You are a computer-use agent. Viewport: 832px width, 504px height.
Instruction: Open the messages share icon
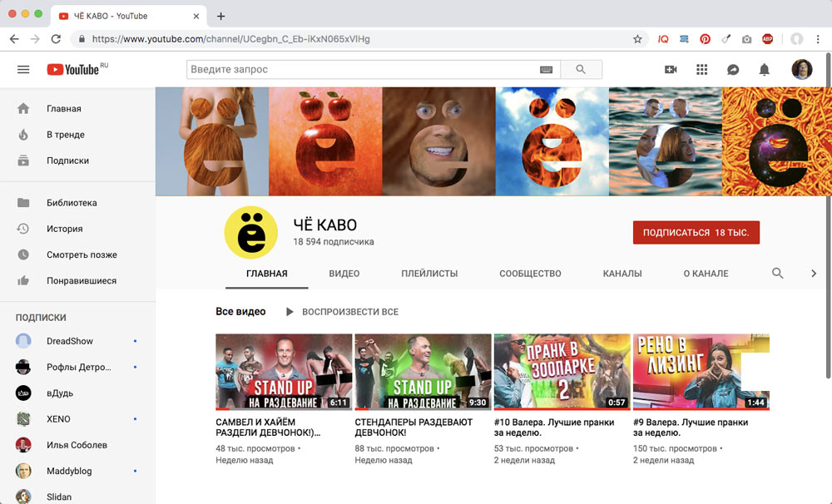point(733,70)
